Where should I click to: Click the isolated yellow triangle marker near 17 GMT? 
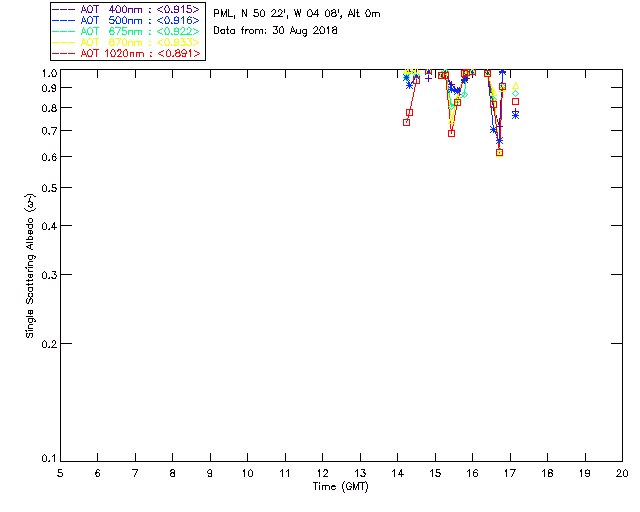tap(515, 87)
